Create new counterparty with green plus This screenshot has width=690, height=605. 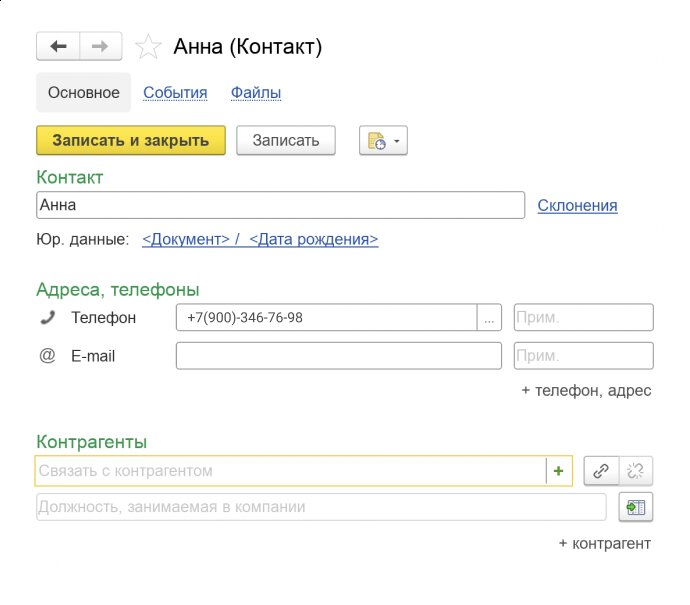(x=558, y=471)
